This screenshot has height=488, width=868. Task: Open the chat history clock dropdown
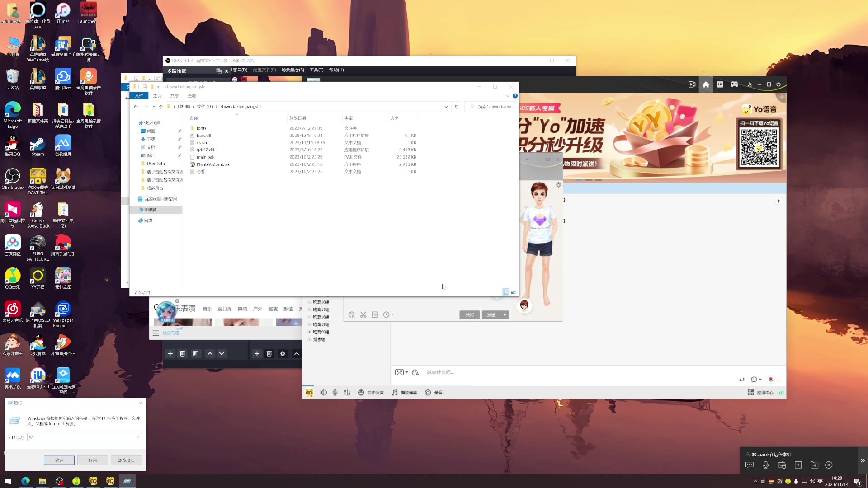click(388, 314)
